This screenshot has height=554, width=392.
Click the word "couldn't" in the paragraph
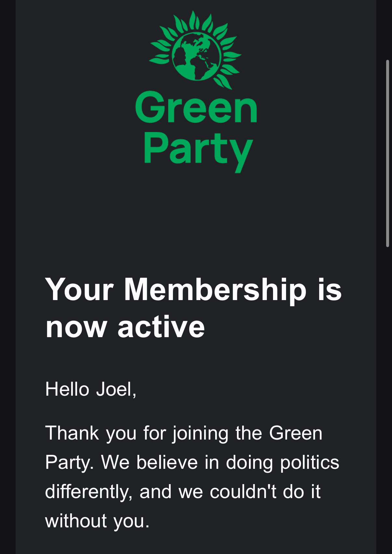pos(243,491)
